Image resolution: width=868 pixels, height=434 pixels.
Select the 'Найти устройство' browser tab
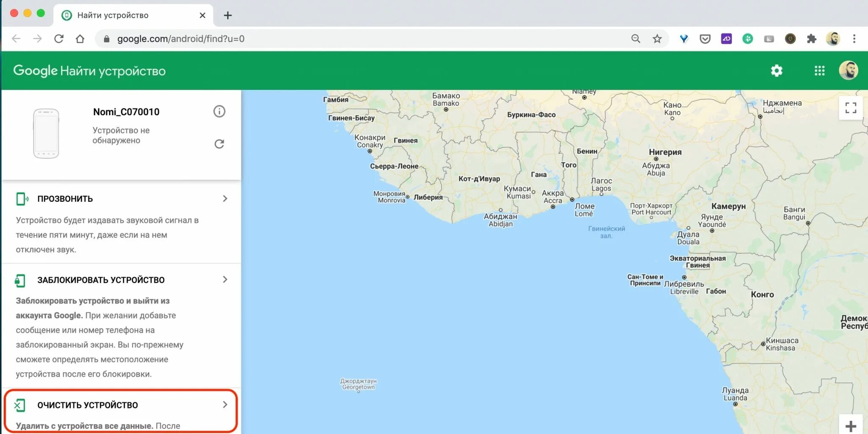133,15
